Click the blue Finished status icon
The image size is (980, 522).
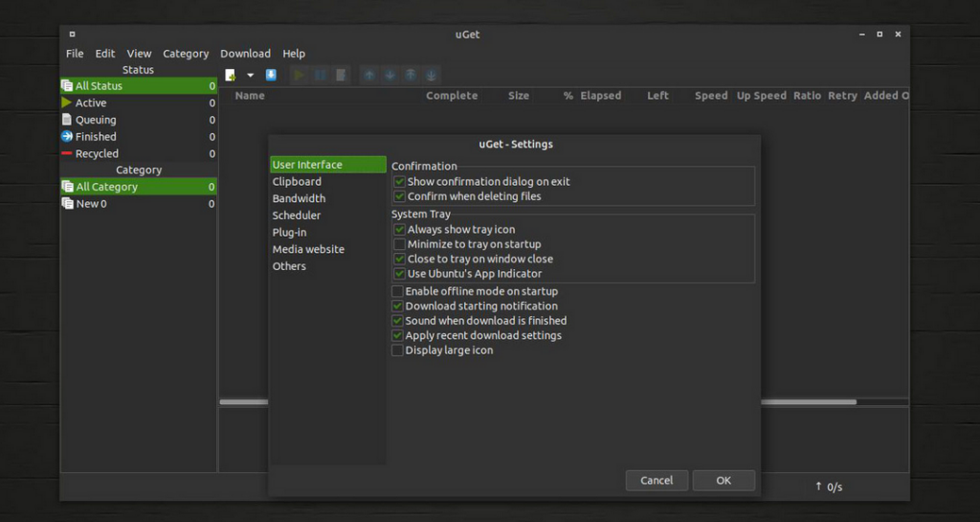pyautogui.click(x=67, y=136)
